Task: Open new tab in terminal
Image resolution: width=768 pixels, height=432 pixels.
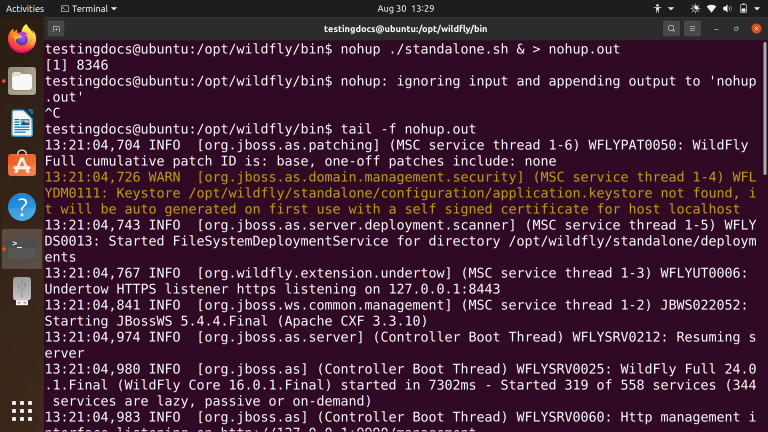Action: [57, 28]
